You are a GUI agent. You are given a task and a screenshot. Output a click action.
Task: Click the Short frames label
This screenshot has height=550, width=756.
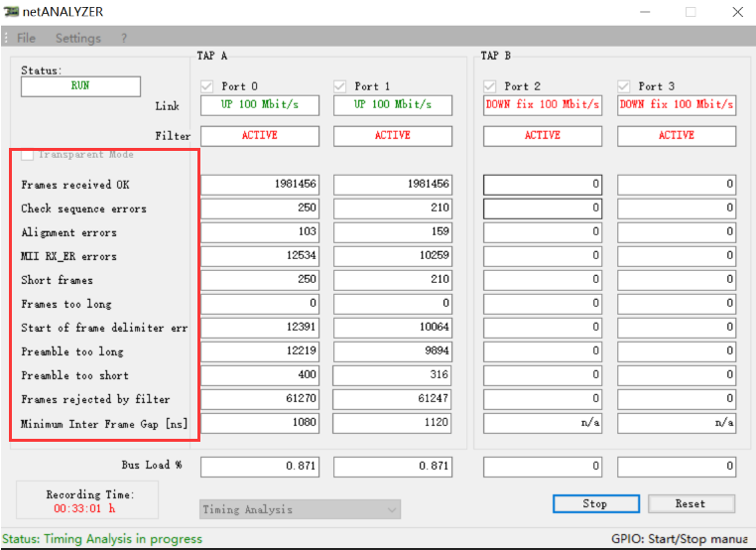(x=57, y=280)
